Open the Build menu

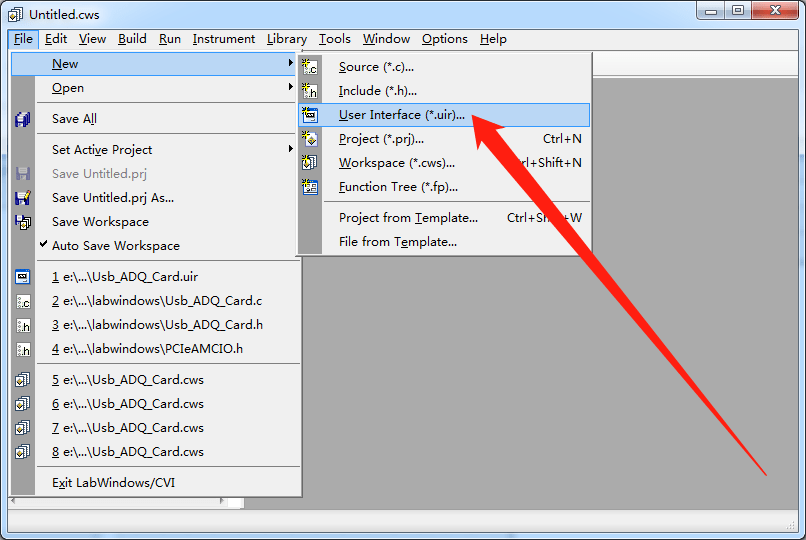point(132,39)
